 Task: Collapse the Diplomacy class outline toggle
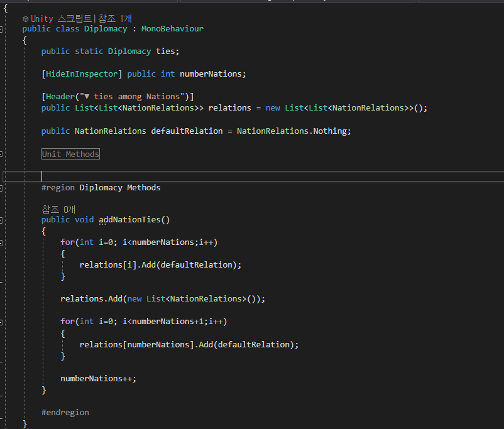[x=1, y=30]
